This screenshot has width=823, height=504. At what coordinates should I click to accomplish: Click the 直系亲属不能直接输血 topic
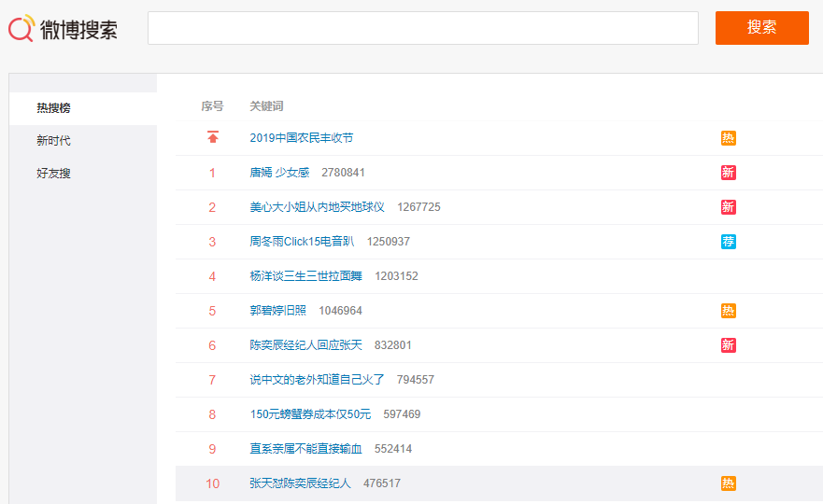coord(305,449)
